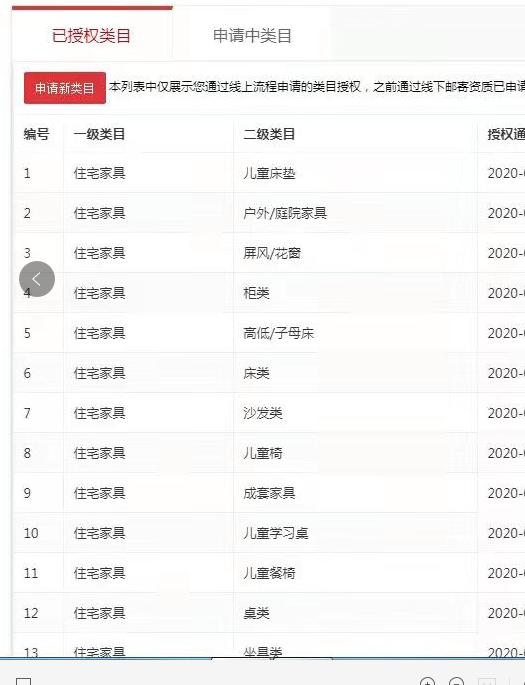Image resolution: width=525 pixels, height=685 pixels.
Task: Click row number 2 in 编号 column
Action: 27,213
